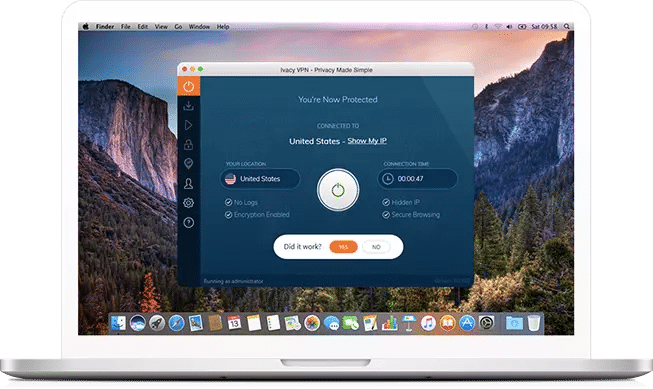Open the Downloads folder in the dock
Image resolution: width=653 pixels, height=389 pixels.
514,323
